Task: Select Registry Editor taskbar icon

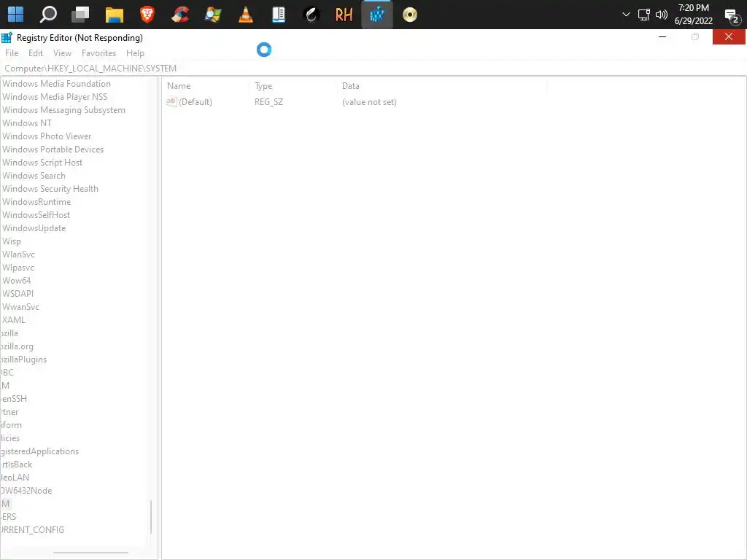Action: click(377, 15)
